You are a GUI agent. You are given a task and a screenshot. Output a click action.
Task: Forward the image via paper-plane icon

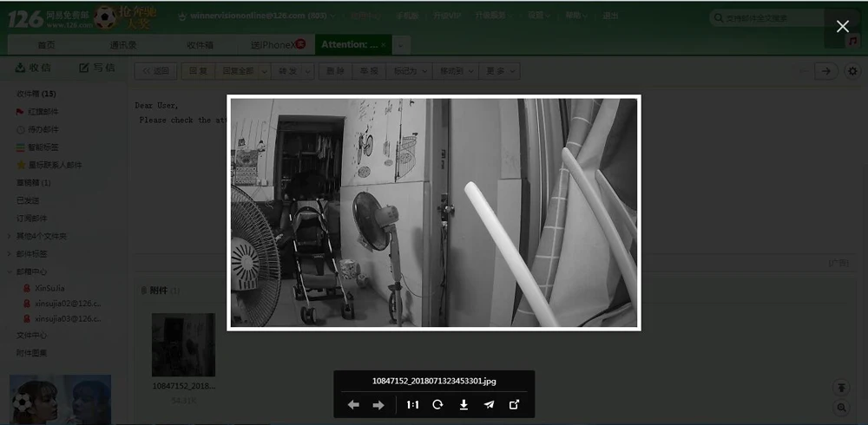(x=490, y=405)
